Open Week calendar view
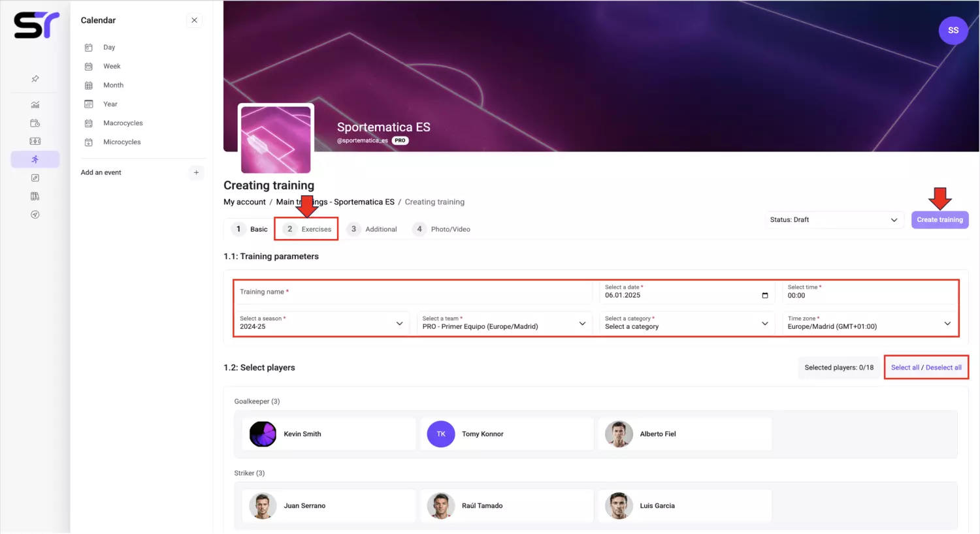This screenshot has height=534, width=980. 112,66
